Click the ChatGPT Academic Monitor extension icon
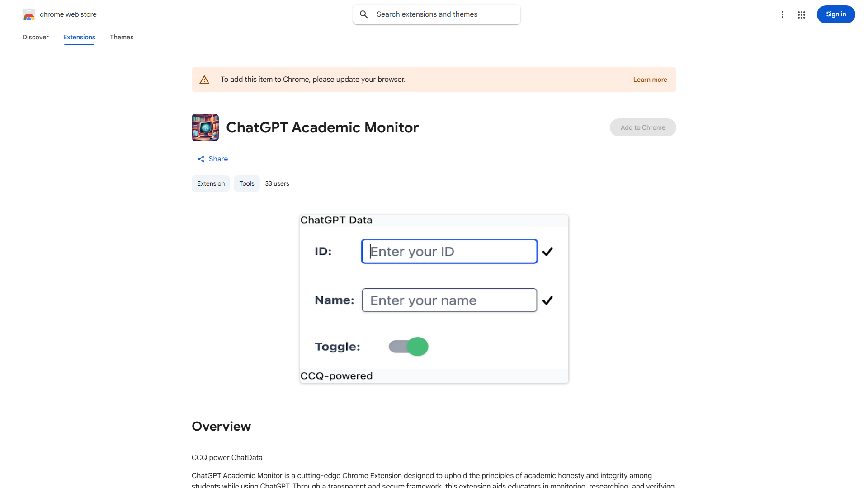Viewport: 868px width, 488px height. click(205, 127)
